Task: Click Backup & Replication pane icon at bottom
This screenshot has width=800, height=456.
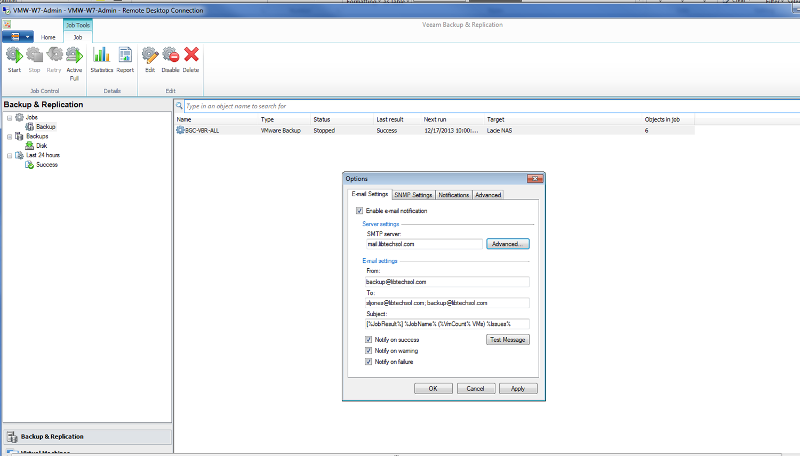Action: tap(12, 437)
